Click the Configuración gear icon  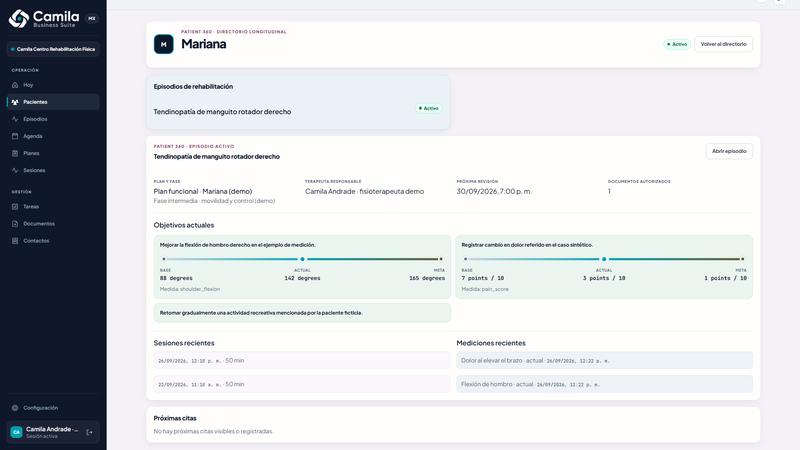tap(15, 408)
